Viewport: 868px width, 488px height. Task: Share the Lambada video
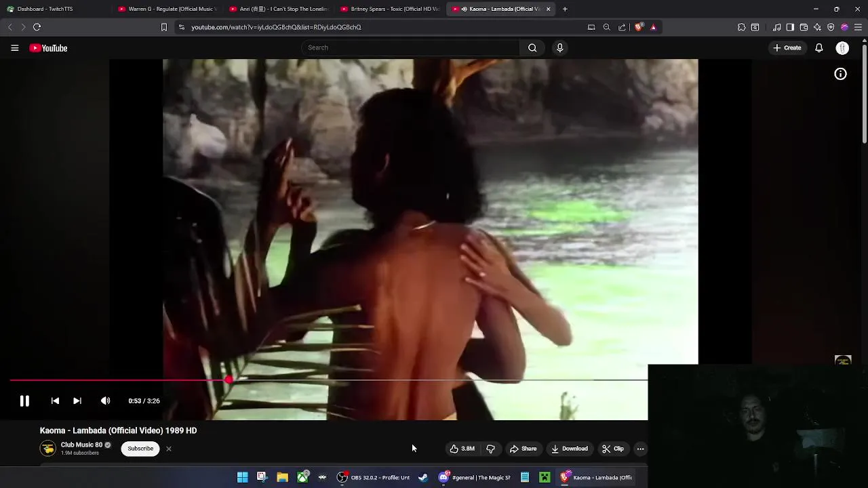(523, 449)
